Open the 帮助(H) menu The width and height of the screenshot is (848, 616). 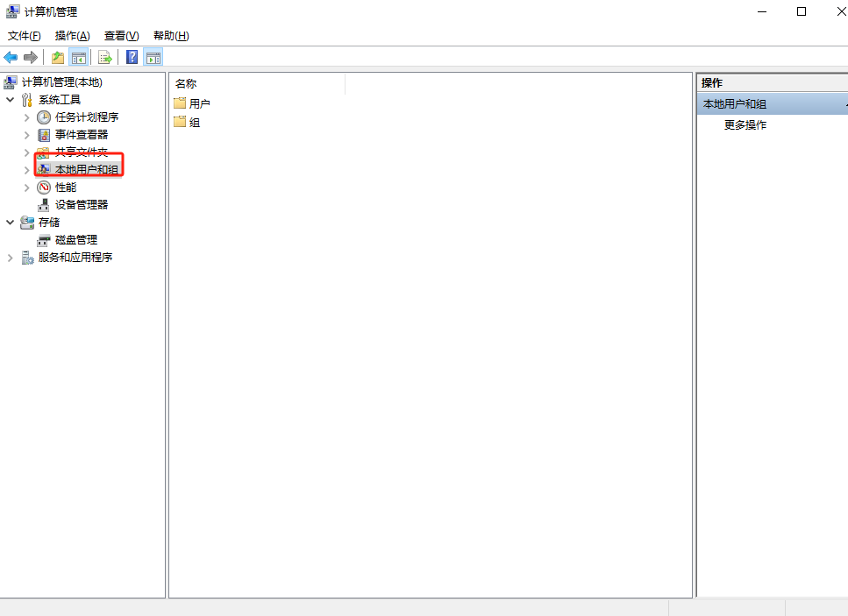click(171, 36)
